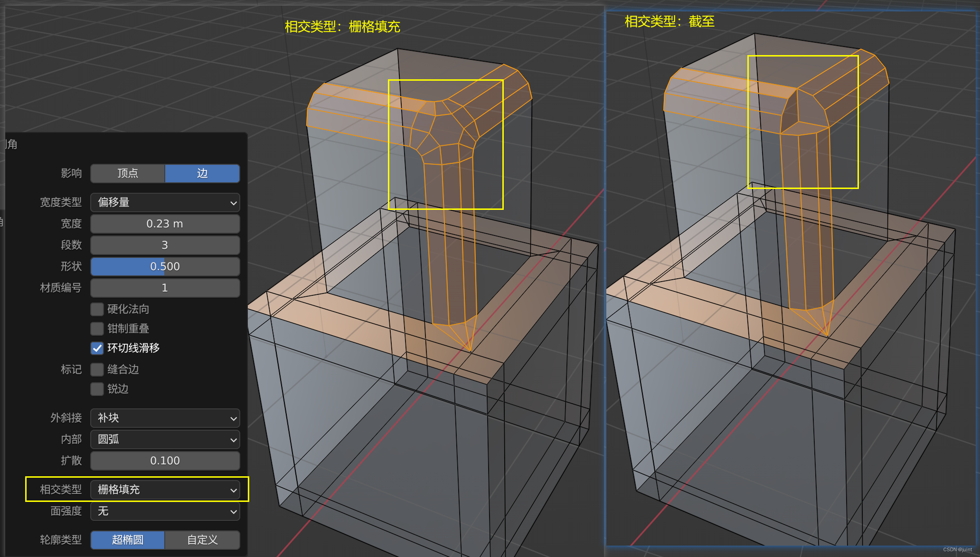Click the beveled corner in left viewport
The image size is (980, 557).
[x=444, y=131]
